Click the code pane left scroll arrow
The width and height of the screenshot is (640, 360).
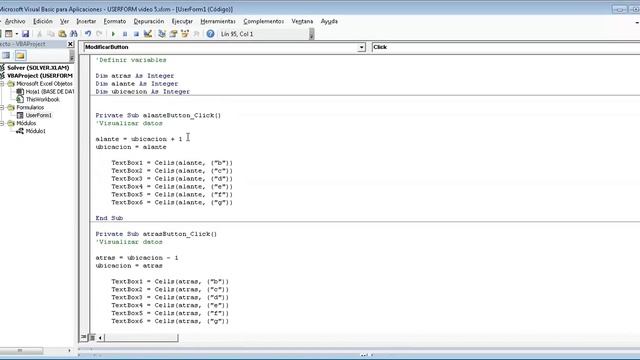[x=100, y=338]
